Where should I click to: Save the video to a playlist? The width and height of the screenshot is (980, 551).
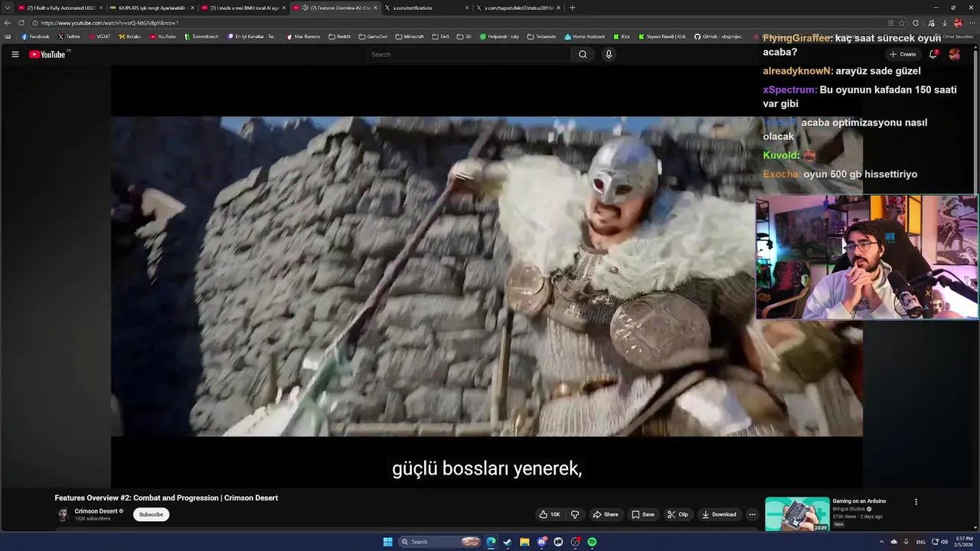(x=643, y=514)
